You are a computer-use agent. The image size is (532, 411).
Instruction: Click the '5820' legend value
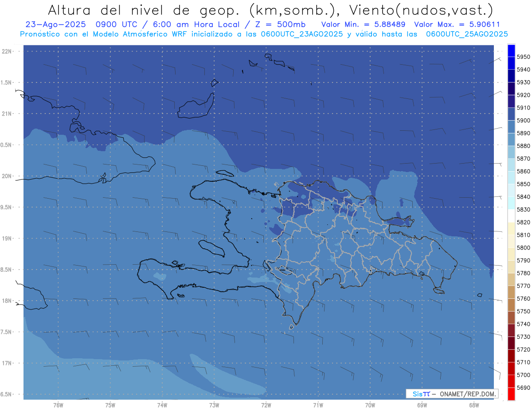point(524,222)
